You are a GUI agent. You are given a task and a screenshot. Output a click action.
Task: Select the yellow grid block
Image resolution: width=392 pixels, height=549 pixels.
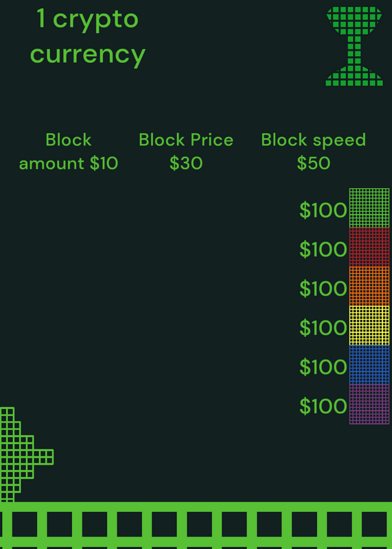[369, 325]
